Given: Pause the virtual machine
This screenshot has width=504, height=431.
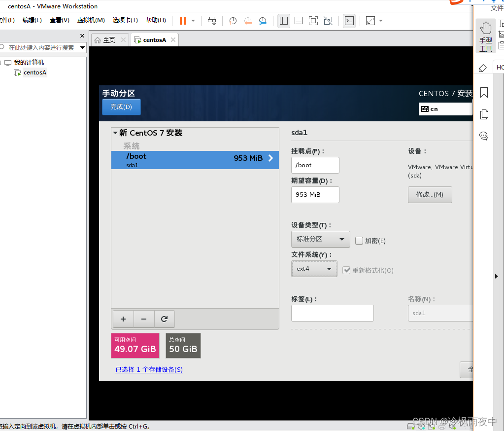Looking at the screenshot, I should coord(183,21).
